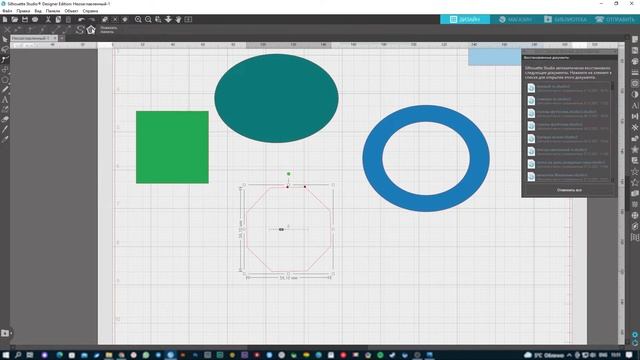Image resolution: width=640 pixels, height=360 pixels.
Task: Open the first recovered document in the list
Action: pos(568,88)
